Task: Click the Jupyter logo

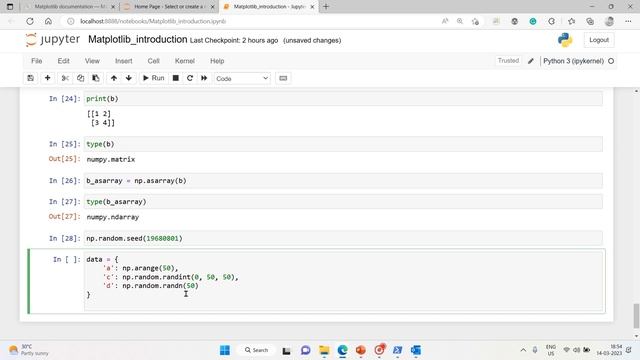Action: point(53,40)
